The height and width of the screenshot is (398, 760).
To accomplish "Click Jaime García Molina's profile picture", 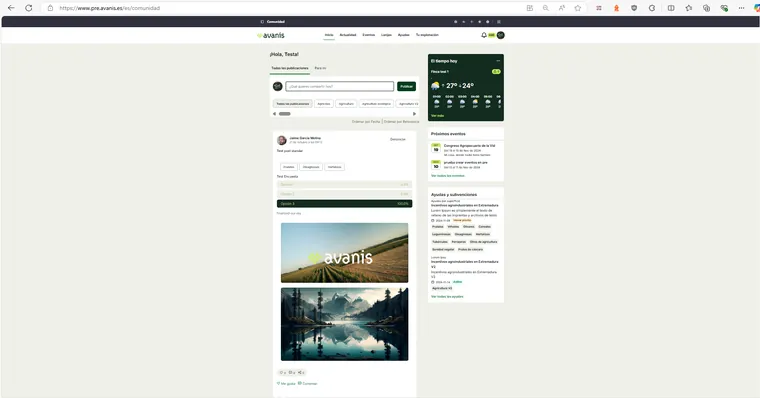I will [x=282, y=140].
